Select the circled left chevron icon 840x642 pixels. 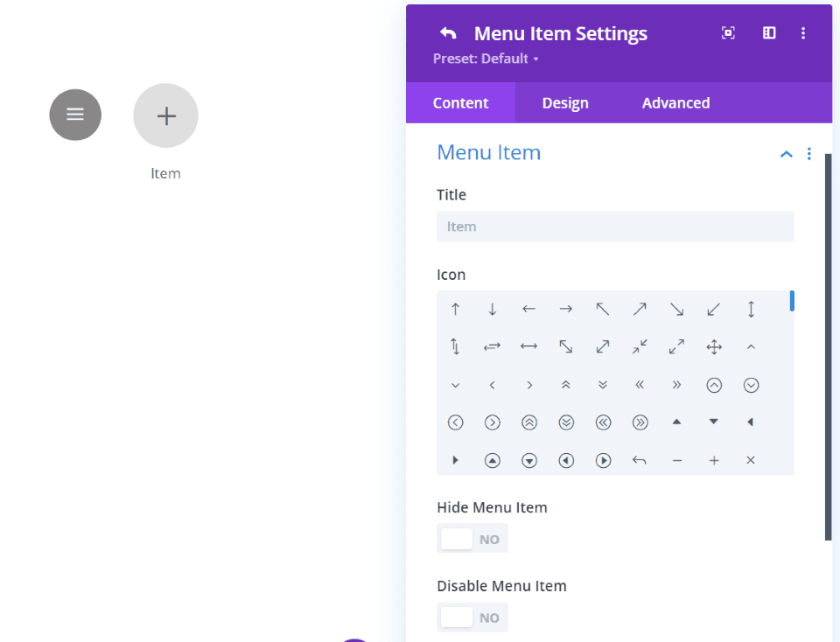(x=455, y=422)
